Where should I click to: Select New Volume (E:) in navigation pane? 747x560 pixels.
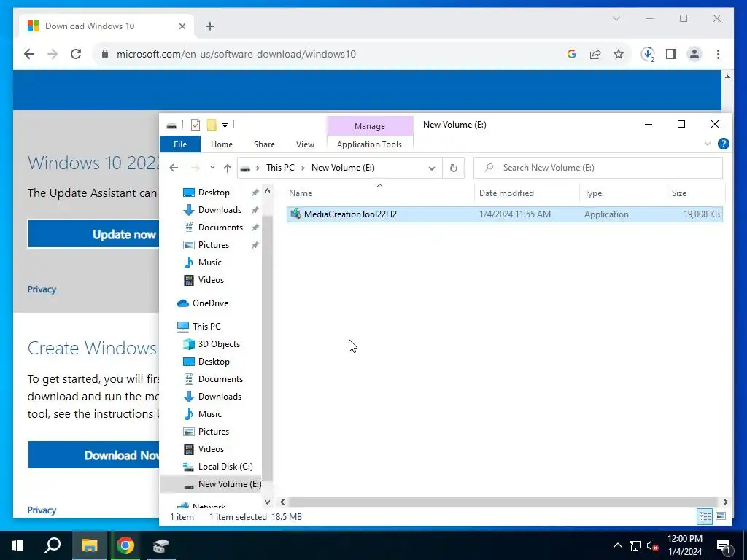[230, 484]
